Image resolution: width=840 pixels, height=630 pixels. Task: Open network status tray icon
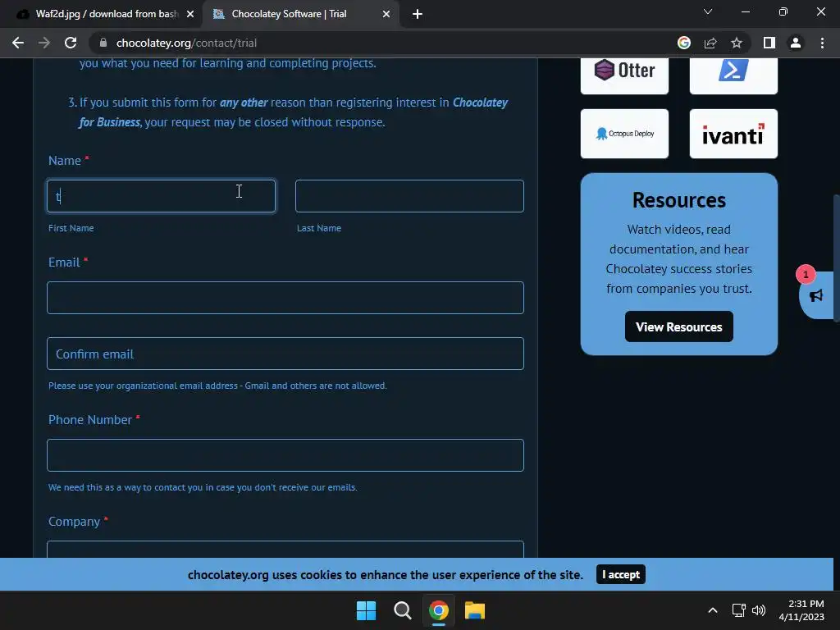739,610
